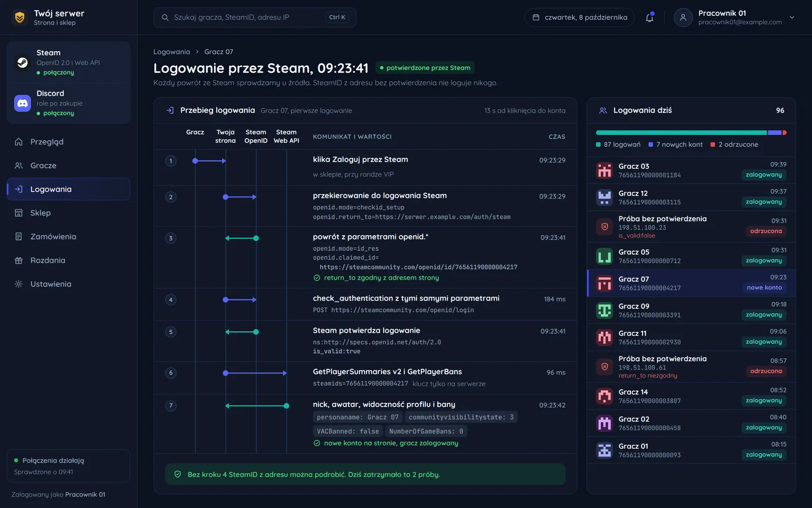Go to Przegląd in the sidebar

click(69, 142)
